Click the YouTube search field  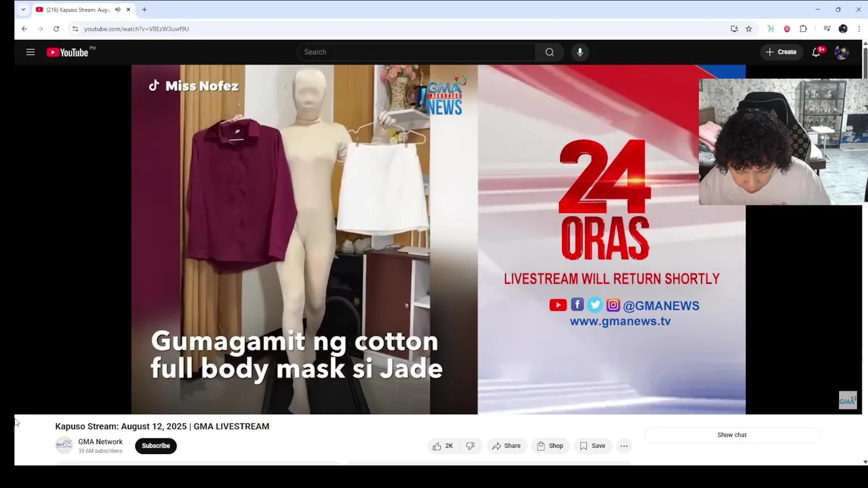416,52
